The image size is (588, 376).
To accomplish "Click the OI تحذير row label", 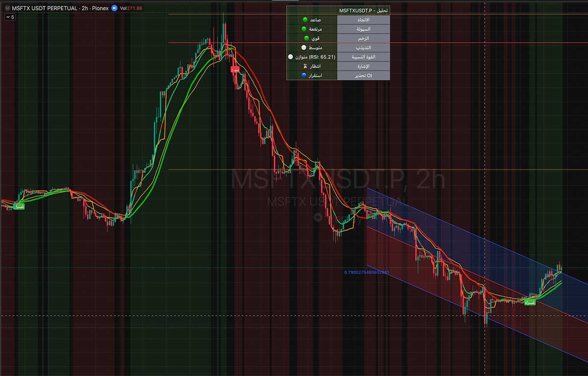I will point(364,75).
